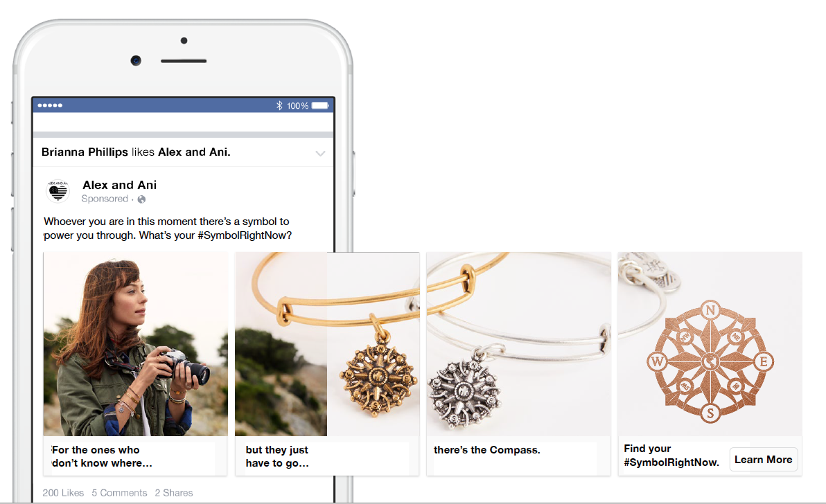Screen dimensions: 826x504
Task: Open the Alex and Ani page name
Action: 120,185
